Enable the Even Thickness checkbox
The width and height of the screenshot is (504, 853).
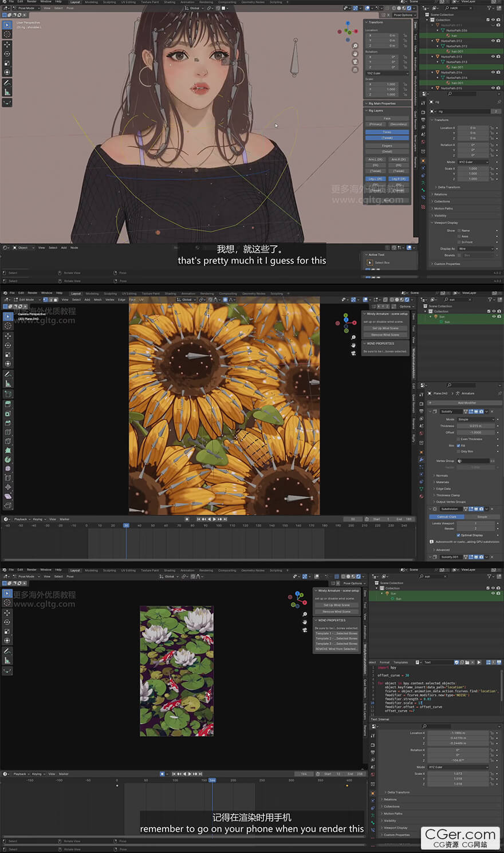coord(459,439)
